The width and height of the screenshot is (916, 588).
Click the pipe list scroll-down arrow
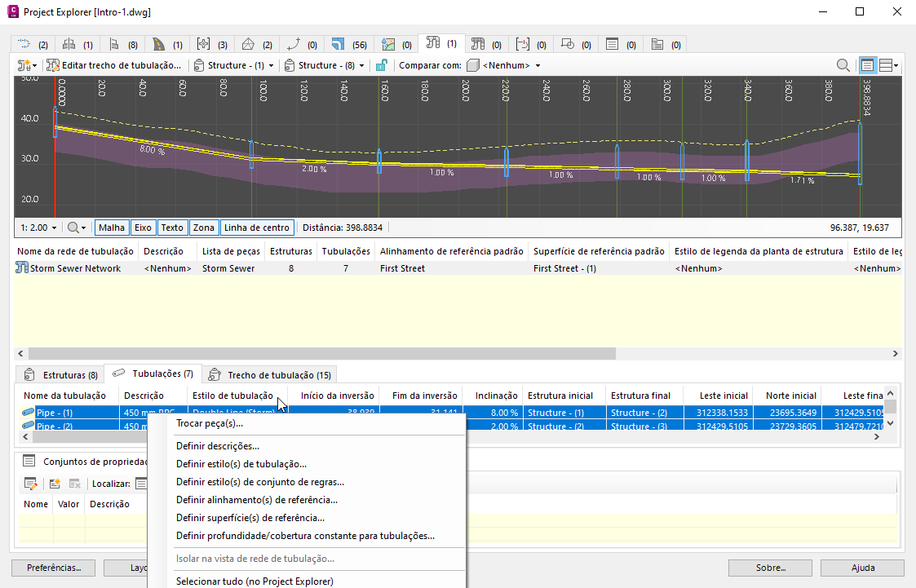[x=890, y=423]
